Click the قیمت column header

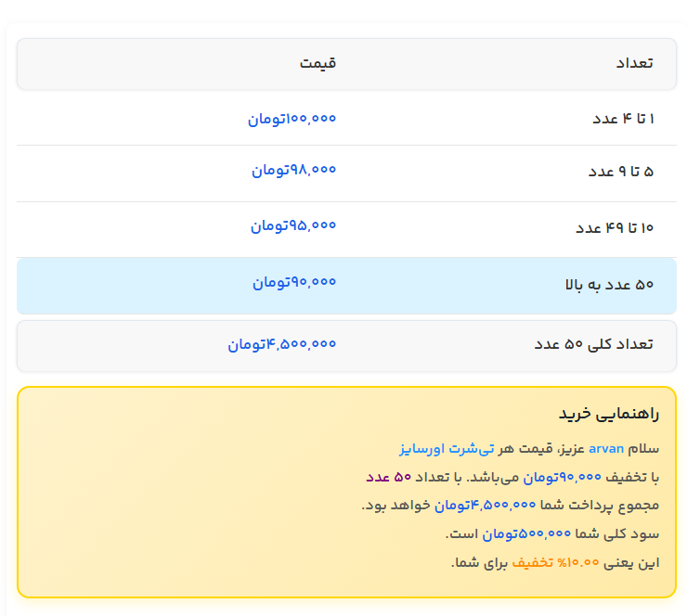click(x=318, y=63)
